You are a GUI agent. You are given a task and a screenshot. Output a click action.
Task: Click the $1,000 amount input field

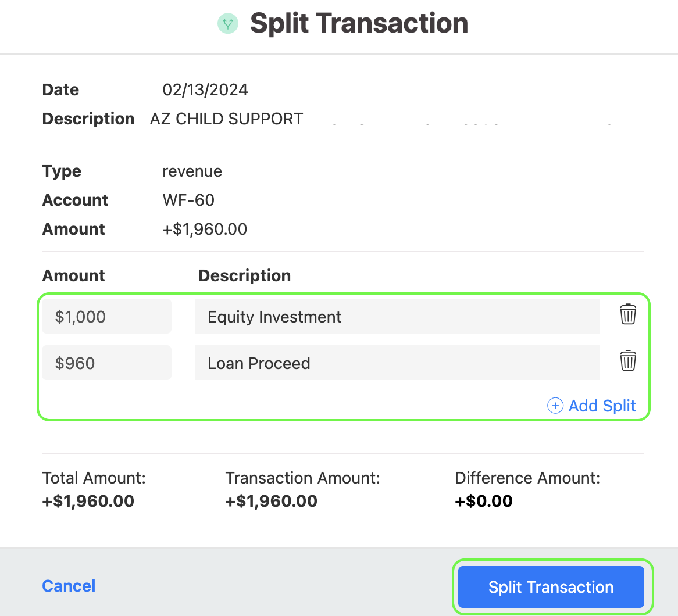(x=106, y=316)
